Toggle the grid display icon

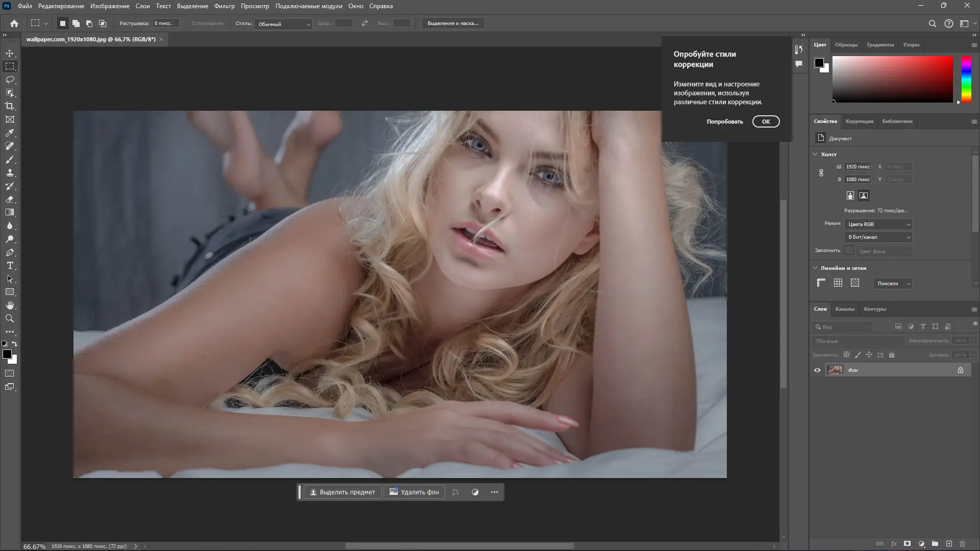pos(838,283)
